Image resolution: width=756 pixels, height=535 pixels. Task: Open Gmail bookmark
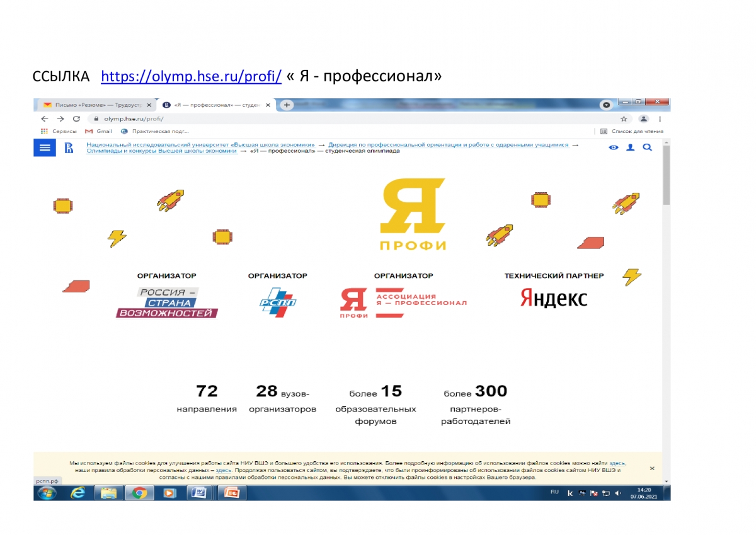coord(98,131)
